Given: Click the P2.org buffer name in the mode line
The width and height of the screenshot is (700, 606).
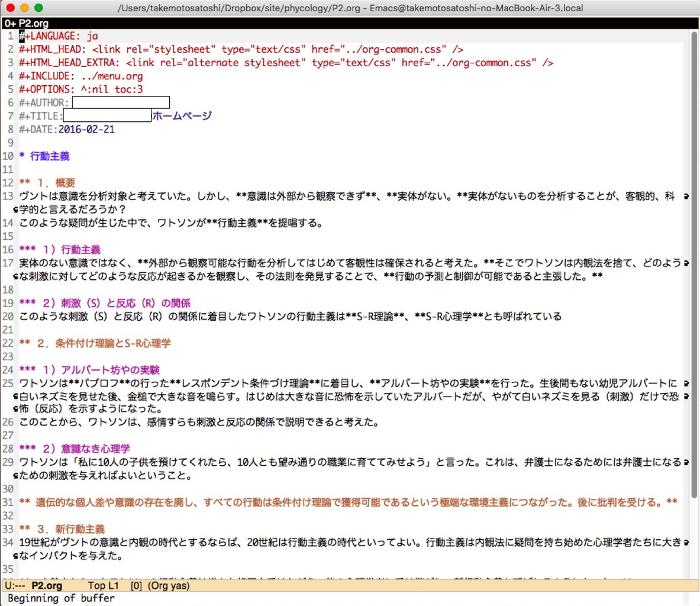Looking at the screenshot, I should [46, 586].
